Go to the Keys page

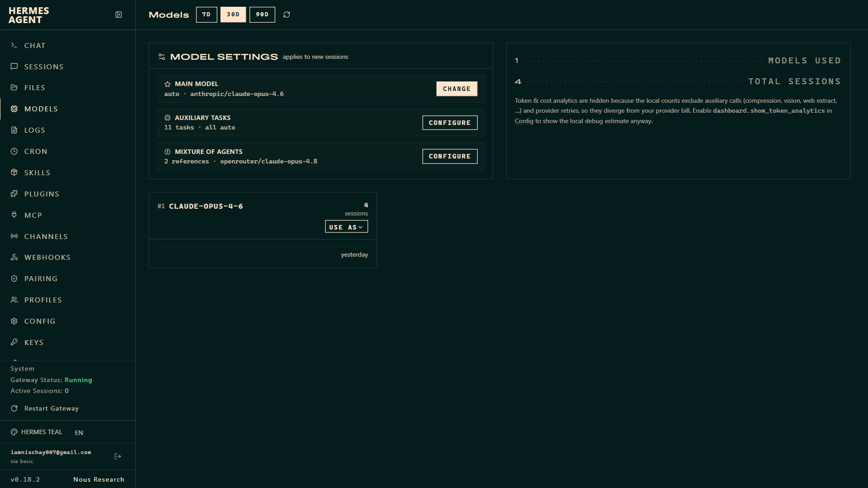tap(68, 342)
